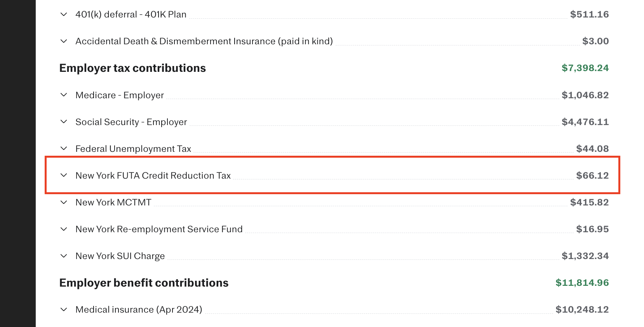644x327 pixels.
Task: Click the $1,332.34 SUI Charge amount
Action: [585, 256]
